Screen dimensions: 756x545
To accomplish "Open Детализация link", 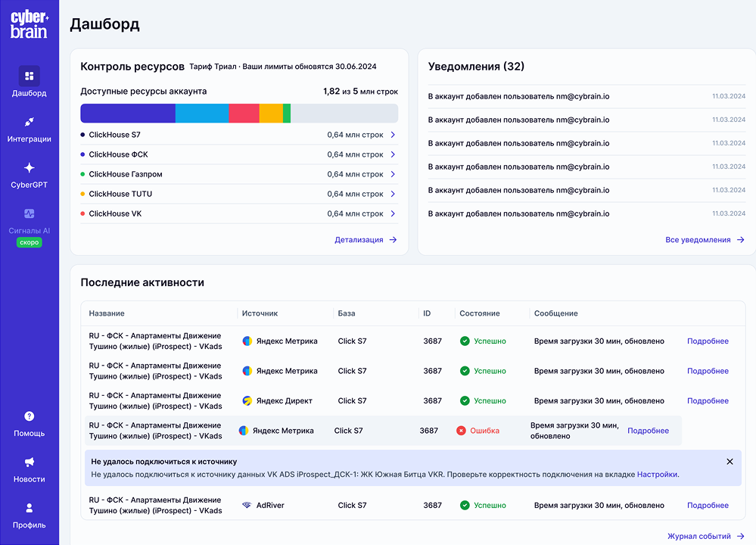I will [366, 240].
